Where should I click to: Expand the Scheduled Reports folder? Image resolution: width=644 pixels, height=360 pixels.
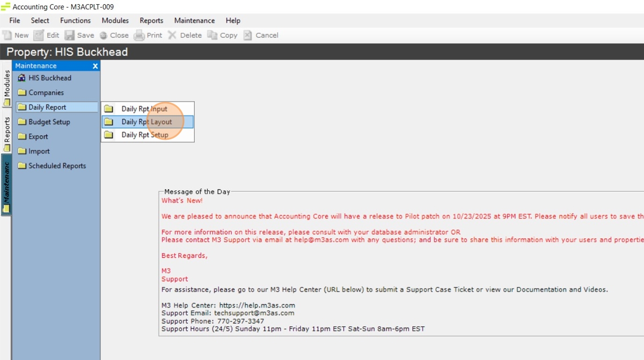(x=57, y=166)
